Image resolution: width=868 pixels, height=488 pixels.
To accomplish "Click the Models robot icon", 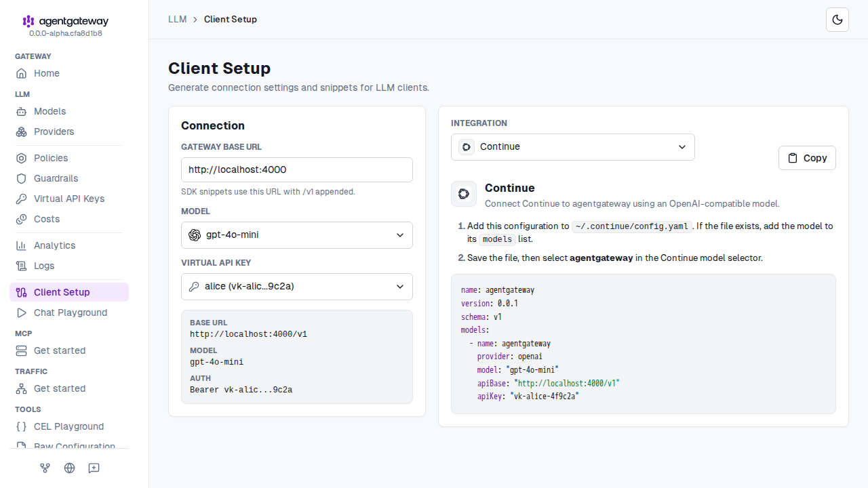I will pyautogui.click(x=22, y=111).
